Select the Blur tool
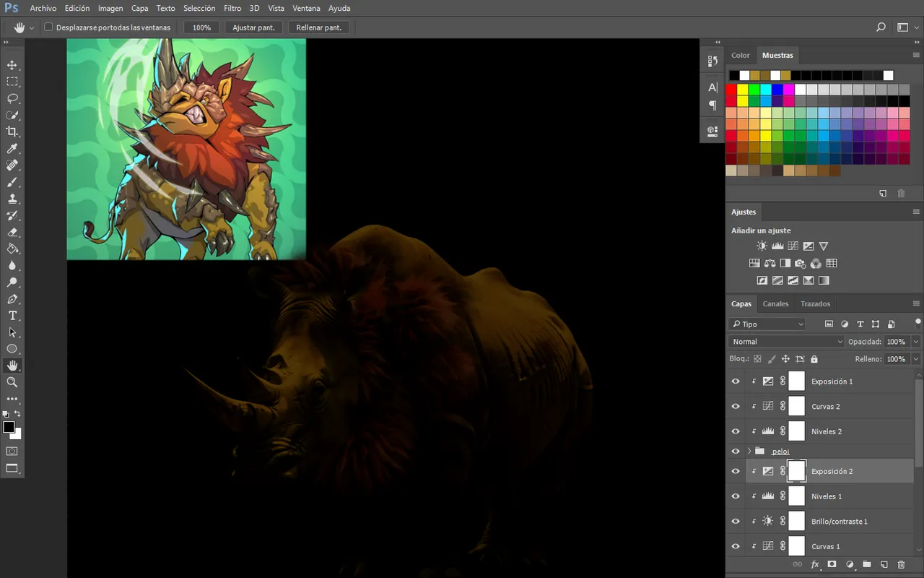 (12, 265)
